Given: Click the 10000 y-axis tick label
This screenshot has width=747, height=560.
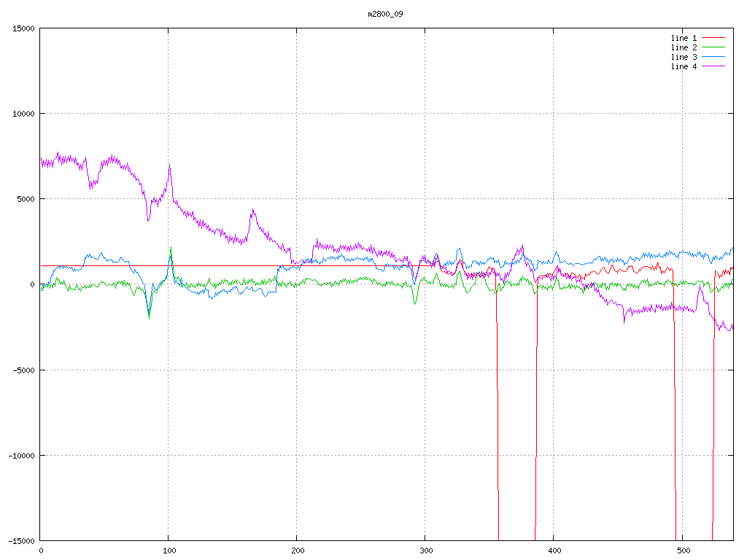Looking at the screenshot, I should 23,114.
